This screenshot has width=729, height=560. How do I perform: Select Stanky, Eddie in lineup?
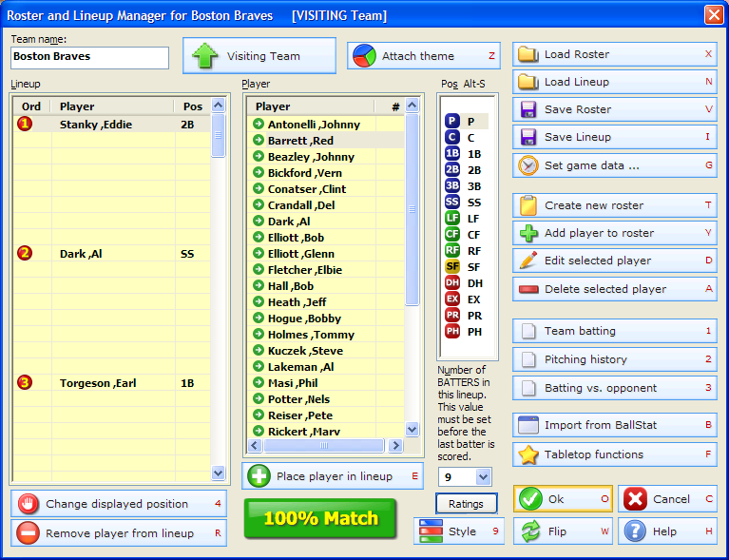tap(111, 125)
